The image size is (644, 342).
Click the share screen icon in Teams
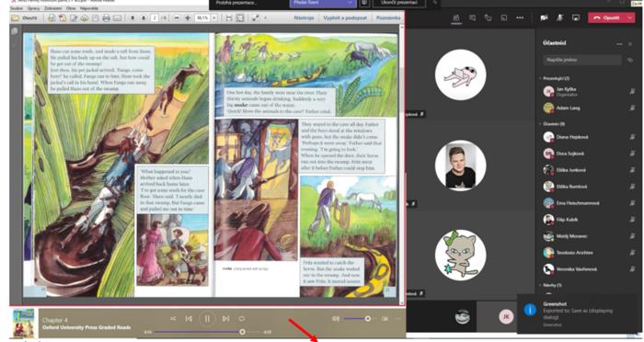[576, 18]
